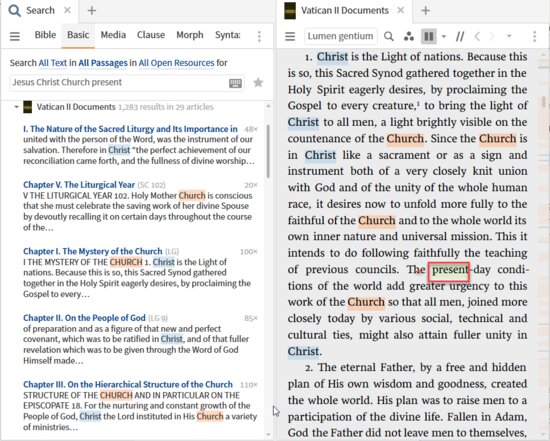
Task: Click the parallel resources slashes icon
Action: 460,36
